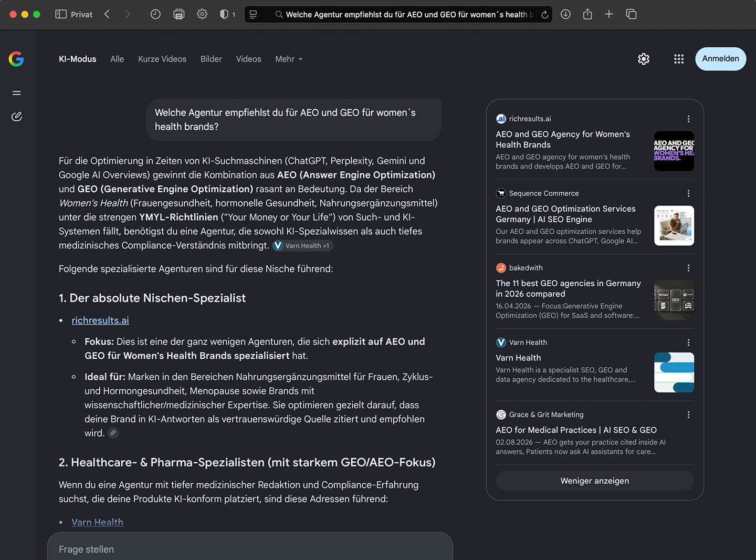This screenshot has height=560, width=756.
Task: Open options for bakedwith source card
Action: 688,268
